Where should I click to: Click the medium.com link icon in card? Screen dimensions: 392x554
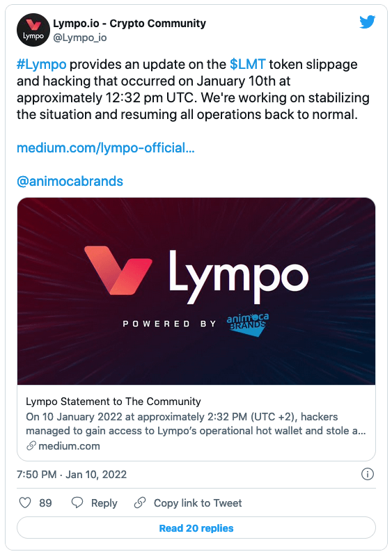click(31, 446)
